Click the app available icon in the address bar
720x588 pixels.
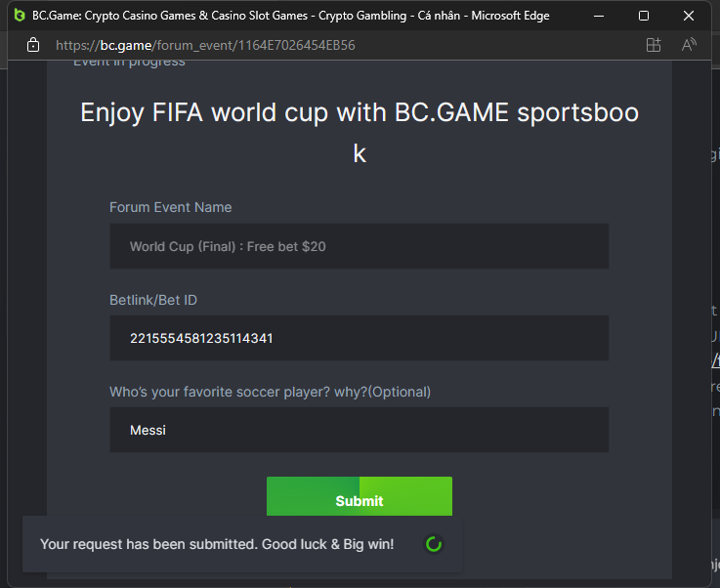[x=654, y=45]
